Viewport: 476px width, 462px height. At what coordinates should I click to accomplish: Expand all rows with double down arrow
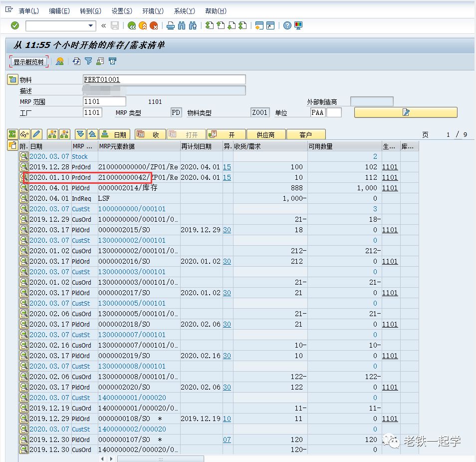coord(80,134)
